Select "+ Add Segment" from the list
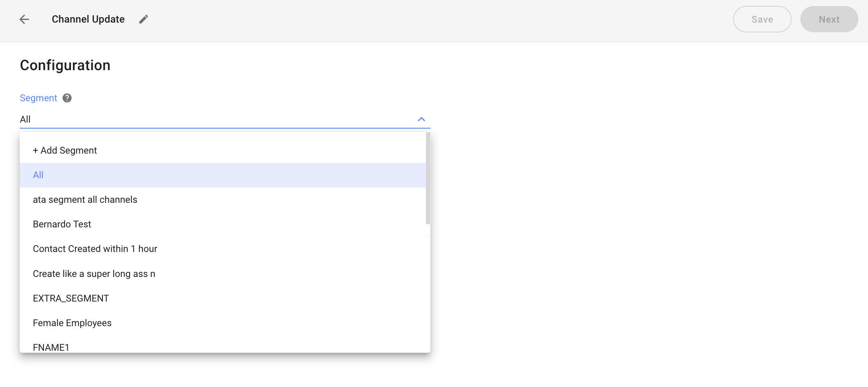 [x=64, y=150]
